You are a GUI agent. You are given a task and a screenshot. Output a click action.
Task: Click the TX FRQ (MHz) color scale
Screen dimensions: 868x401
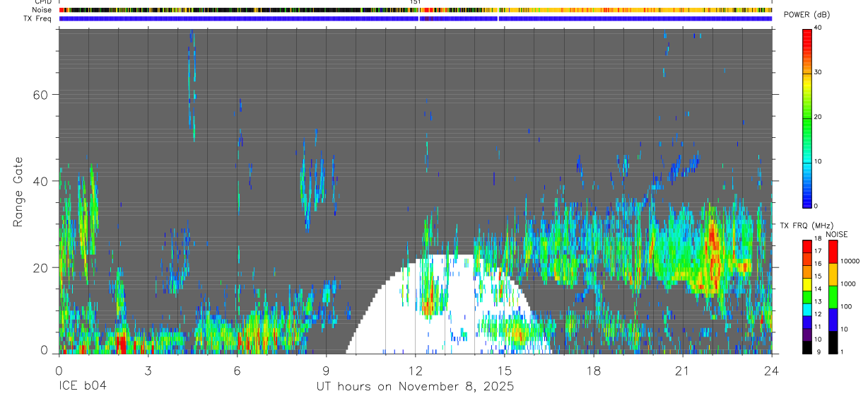coord(807,296)
